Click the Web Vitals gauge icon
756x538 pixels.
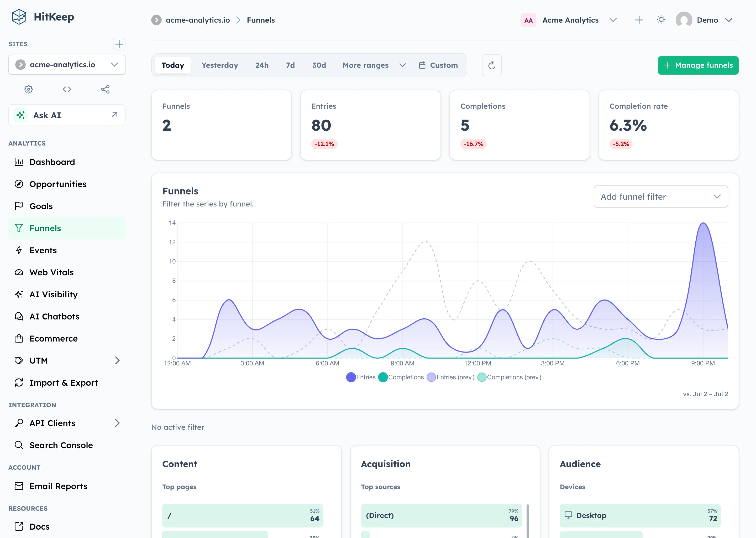tap(19, 272)
